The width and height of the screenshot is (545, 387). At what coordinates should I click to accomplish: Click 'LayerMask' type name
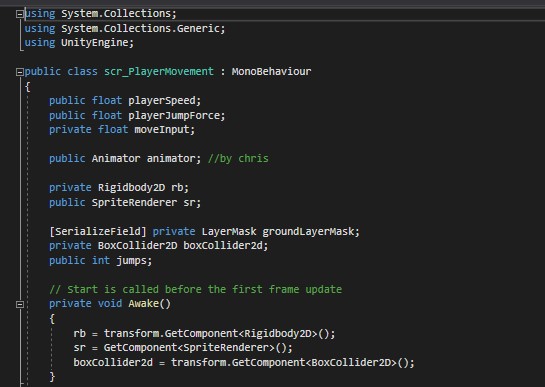pyautogui.click(x=229, y=232)
